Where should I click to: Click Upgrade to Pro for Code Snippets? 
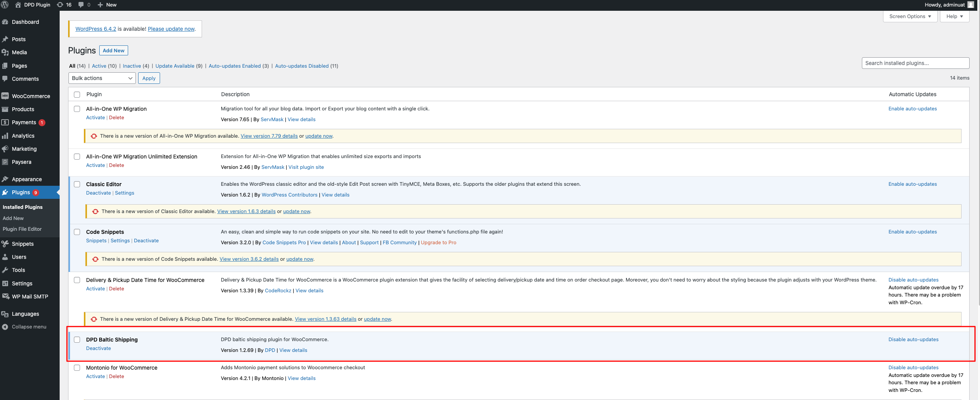pos(438,243)
